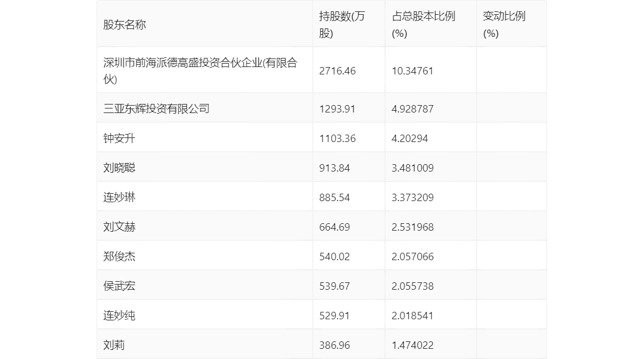Select the percentage 2.531968

coord(412,227)
